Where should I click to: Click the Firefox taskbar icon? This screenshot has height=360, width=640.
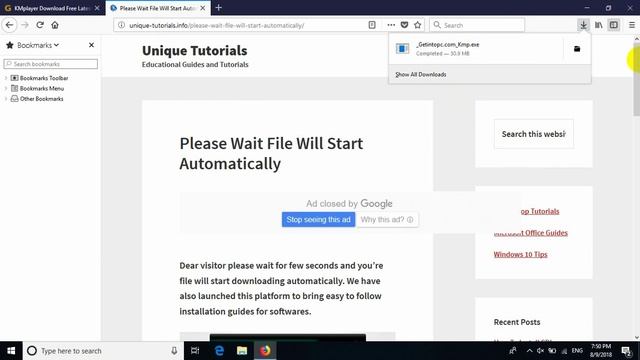[x=265, y=351]
